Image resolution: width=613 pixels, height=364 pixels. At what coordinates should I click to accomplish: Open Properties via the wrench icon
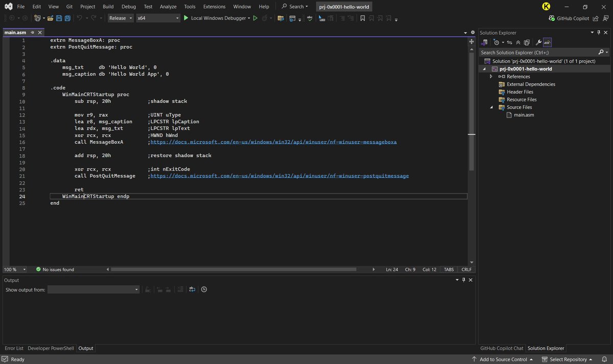click(x=539, y=42)
